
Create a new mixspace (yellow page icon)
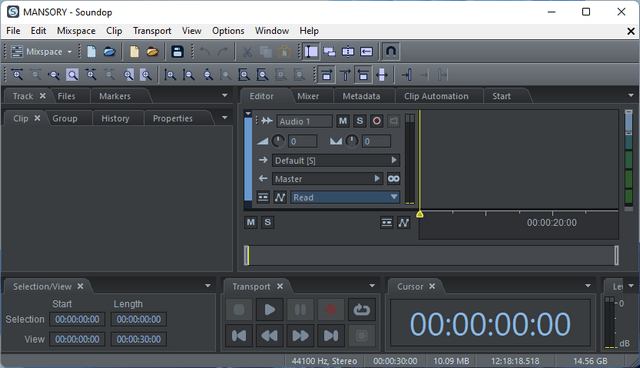click(x=134, y=52)
